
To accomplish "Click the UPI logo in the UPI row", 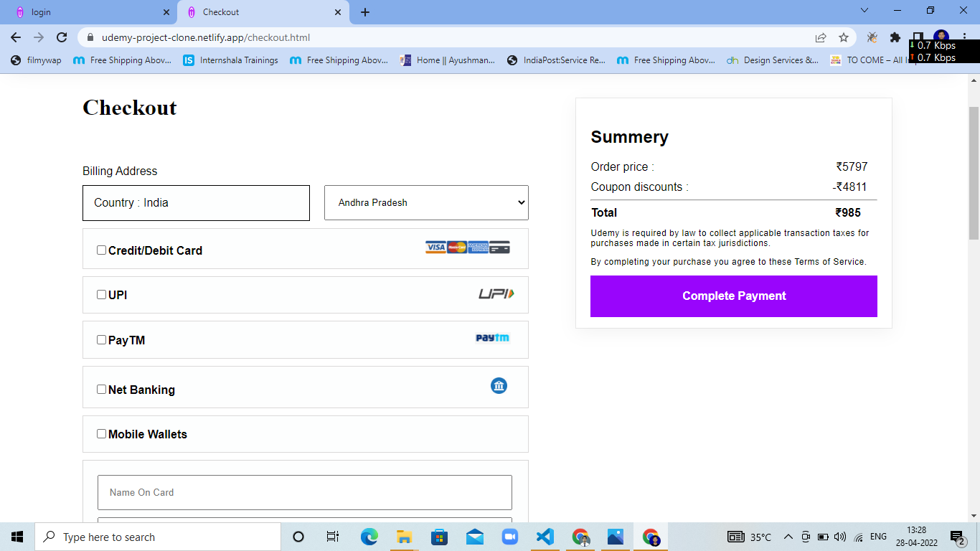I will 495,293.
